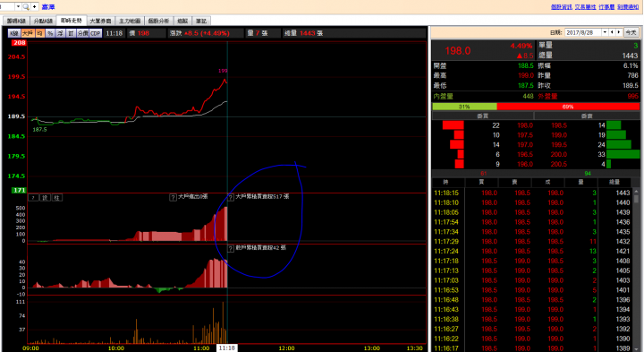The image size is (644, 352).
Task: Click the blue stock name link 嘉澤
Action: coord(48,7)
